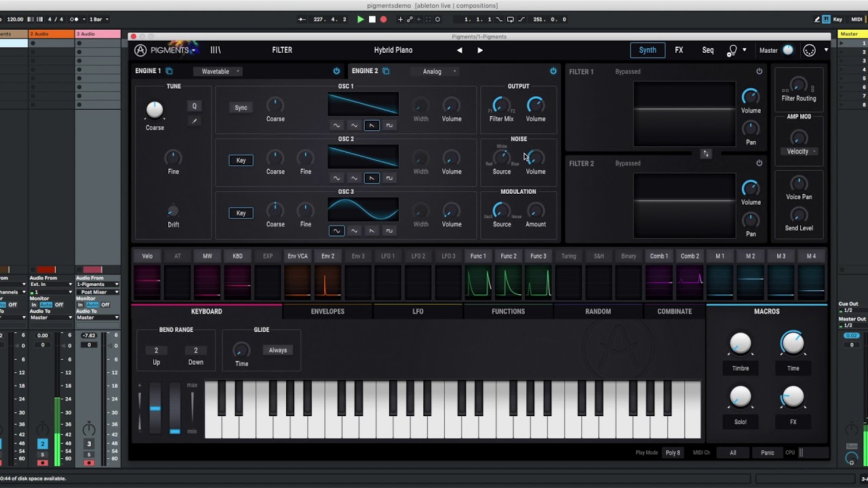868x488 pixels.
Task: Open MIDI Ch All dropdown
Action: [x=733, y=453]
